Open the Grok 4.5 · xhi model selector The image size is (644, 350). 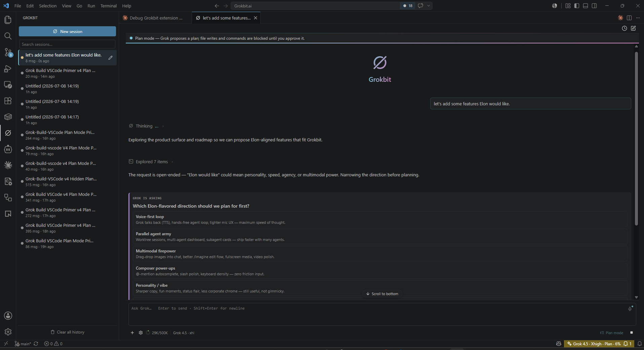click(184, 333)
